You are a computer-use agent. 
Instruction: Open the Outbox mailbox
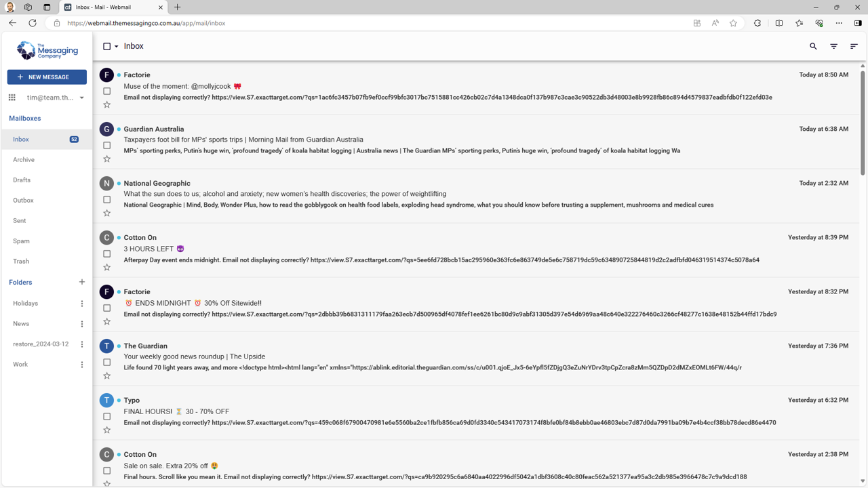47,201
